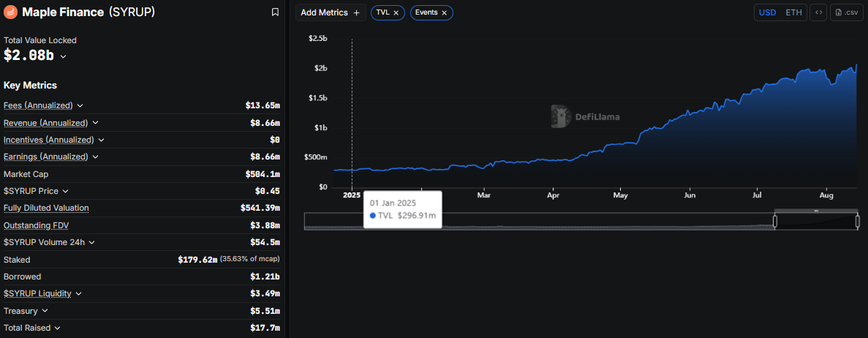Click Treasury value $5.51m
This screenshot has width=868, height=338.
[265, 311]
